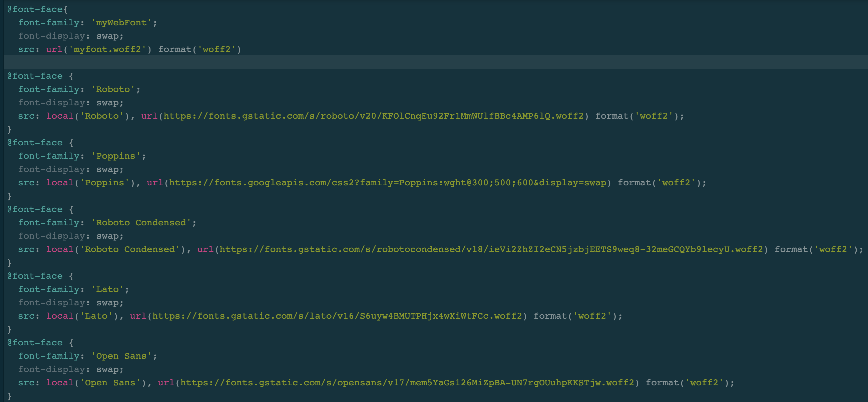
Task: Click the opensans/v17 gstatic URL
Action: click(407, 382)
